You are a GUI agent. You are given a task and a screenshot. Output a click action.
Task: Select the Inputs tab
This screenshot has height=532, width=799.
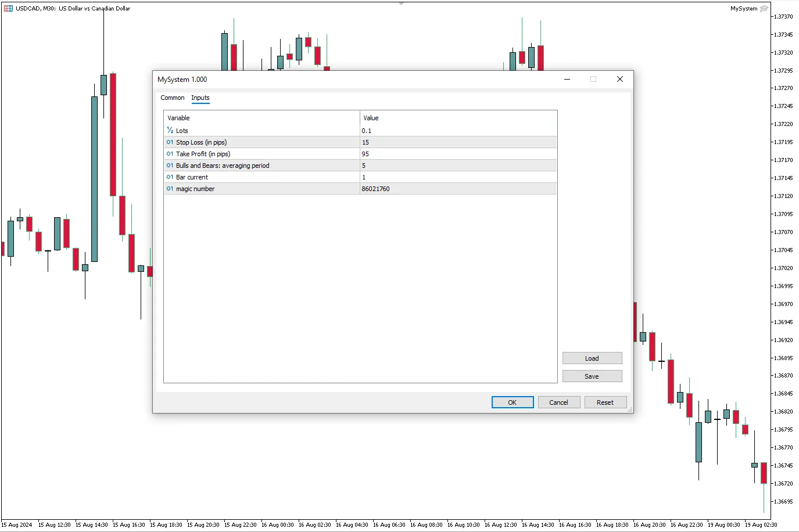click(200, 98)
